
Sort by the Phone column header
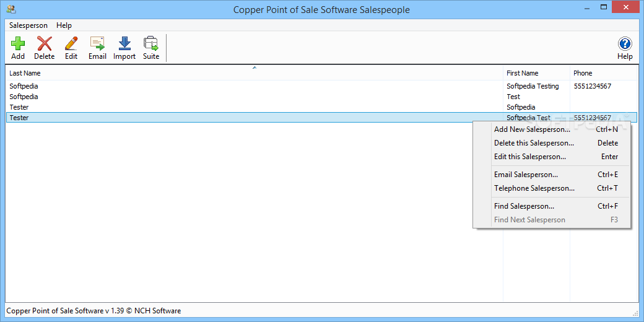point(603,73)
